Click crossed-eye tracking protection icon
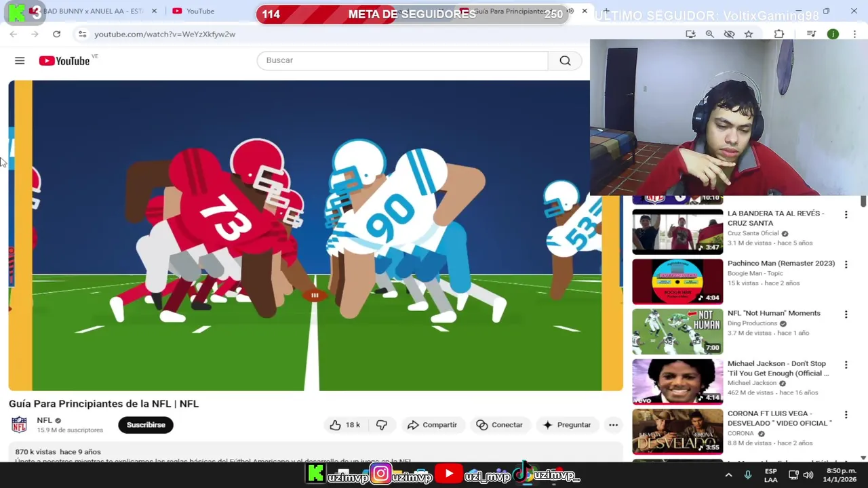 coord(729,34)
